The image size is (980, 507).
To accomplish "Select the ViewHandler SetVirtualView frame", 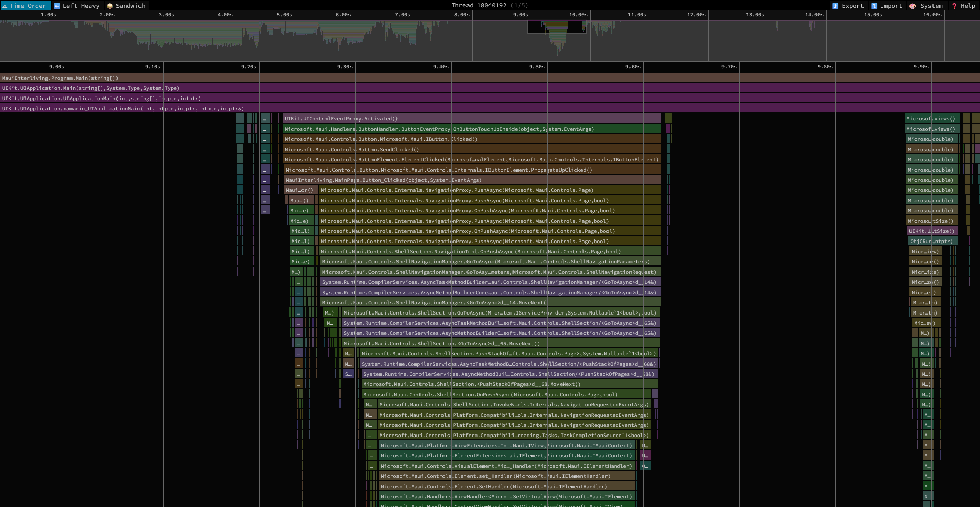I will point(507,496).
